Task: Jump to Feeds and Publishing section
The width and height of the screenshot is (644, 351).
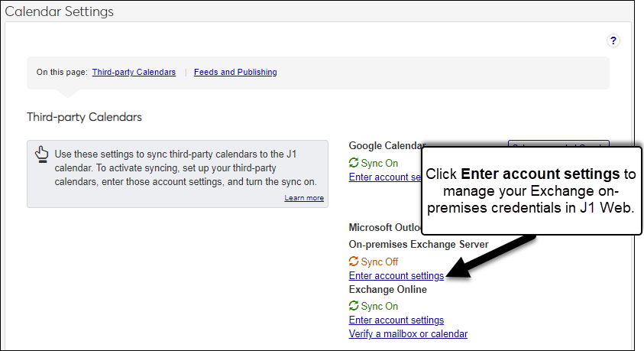Action: [x=235, y=73]
